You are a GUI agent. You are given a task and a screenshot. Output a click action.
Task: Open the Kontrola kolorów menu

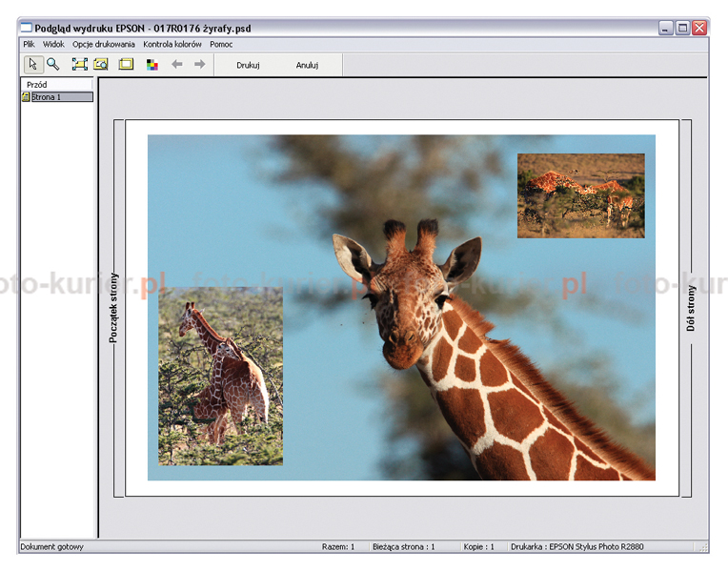[172, 44]
